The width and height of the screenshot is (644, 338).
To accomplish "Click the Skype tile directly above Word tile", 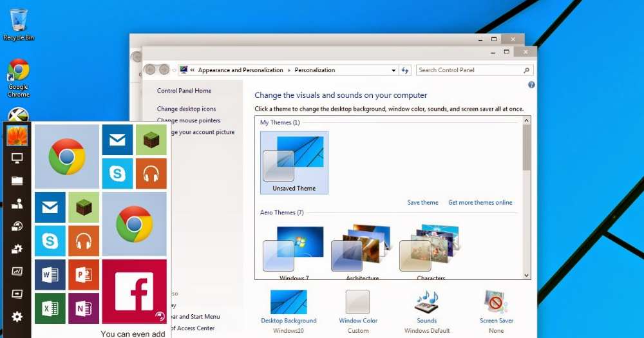I will [x=50, y=241].
